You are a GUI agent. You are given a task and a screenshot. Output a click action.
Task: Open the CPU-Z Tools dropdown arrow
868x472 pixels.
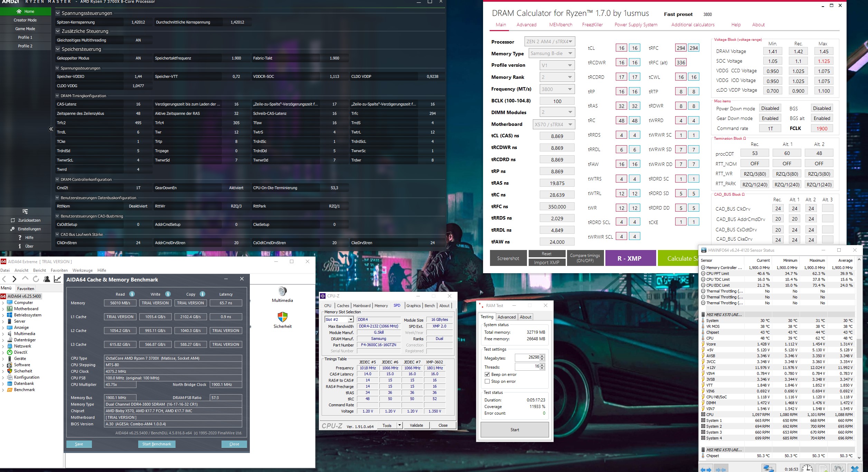pos(400,425)
